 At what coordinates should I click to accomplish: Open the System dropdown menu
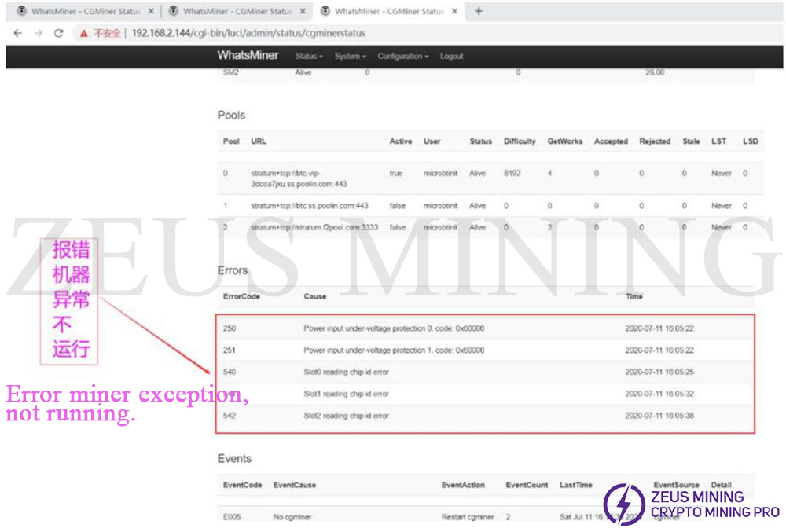350,57
